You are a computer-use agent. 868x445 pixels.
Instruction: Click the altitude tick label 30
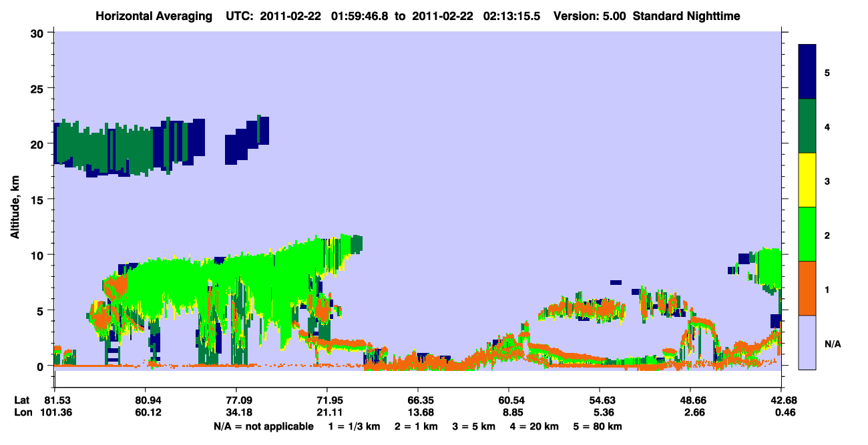point(38,33)
